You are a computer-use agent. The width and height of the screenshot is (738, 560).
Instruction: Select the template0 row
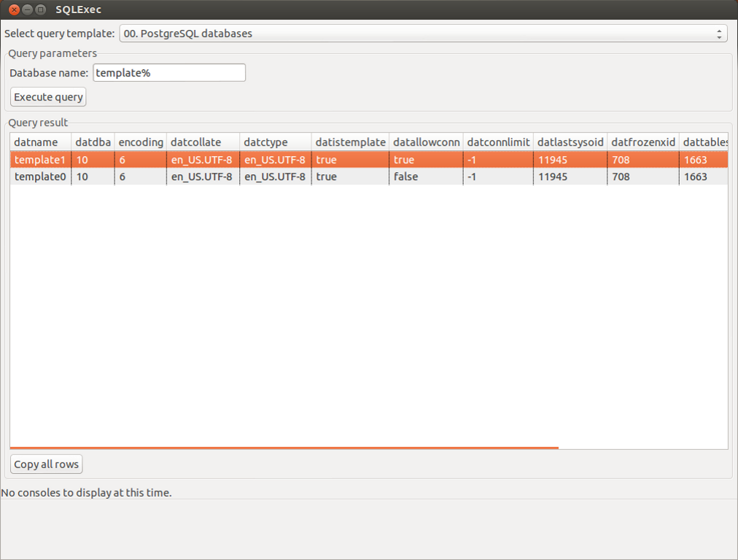pos(40,176)
